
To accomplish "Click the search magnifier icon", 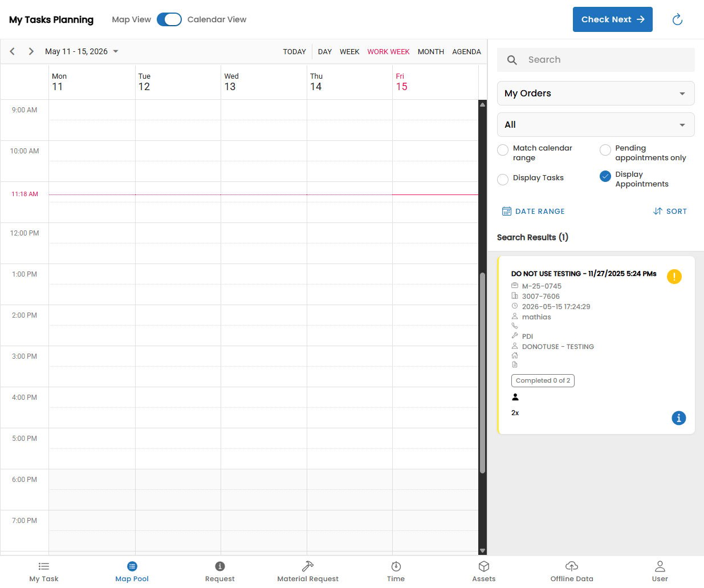I will [x=512, y=60].
